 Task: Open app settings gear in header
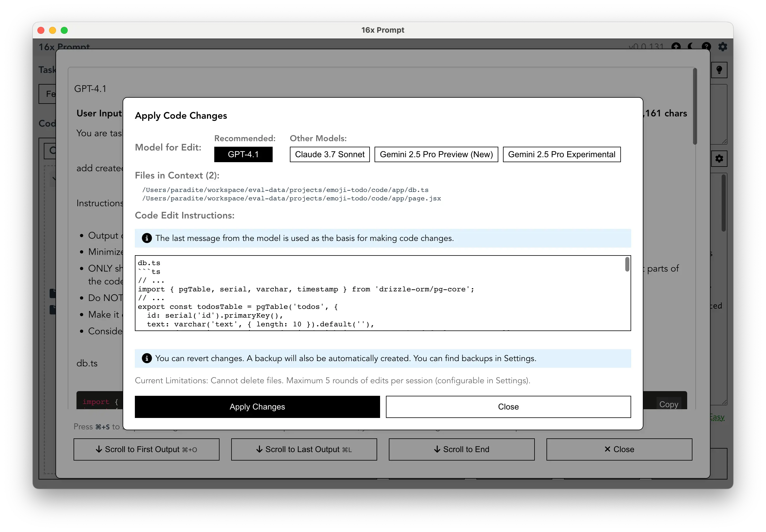pyautogui.click(x=722, y=46)
